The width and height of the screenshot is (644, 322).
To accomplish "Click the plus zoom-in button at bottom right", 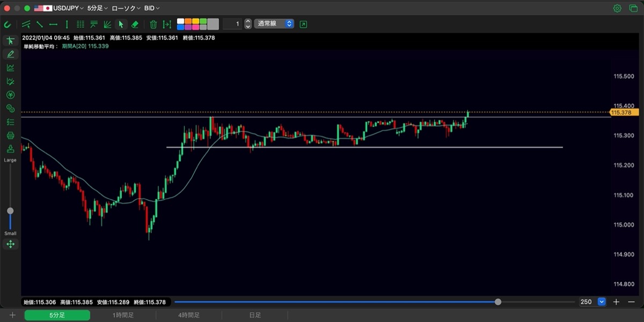I will [617, 302].
